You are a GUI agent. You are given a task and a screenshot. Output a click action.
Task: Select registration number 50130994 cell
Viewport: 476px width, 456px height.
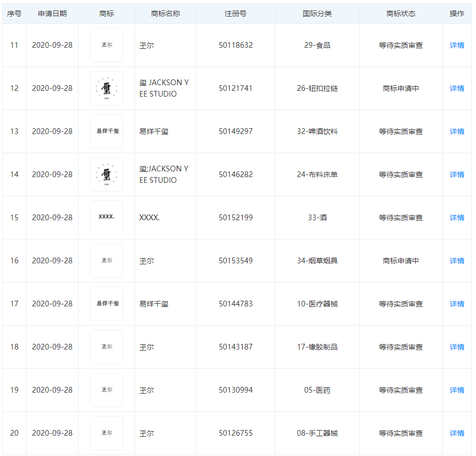pyautogui.click(x=235, y=390)
